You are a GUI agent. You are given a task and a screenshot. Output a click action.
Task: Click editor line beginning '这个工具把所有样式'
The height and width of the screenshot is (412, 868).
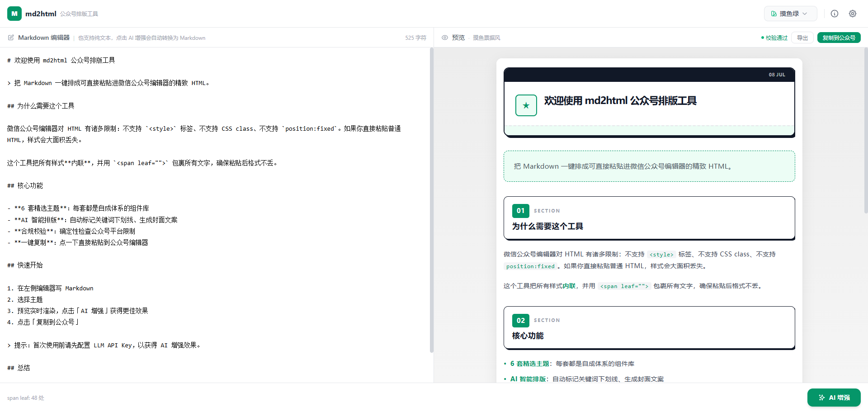(142, 163)
